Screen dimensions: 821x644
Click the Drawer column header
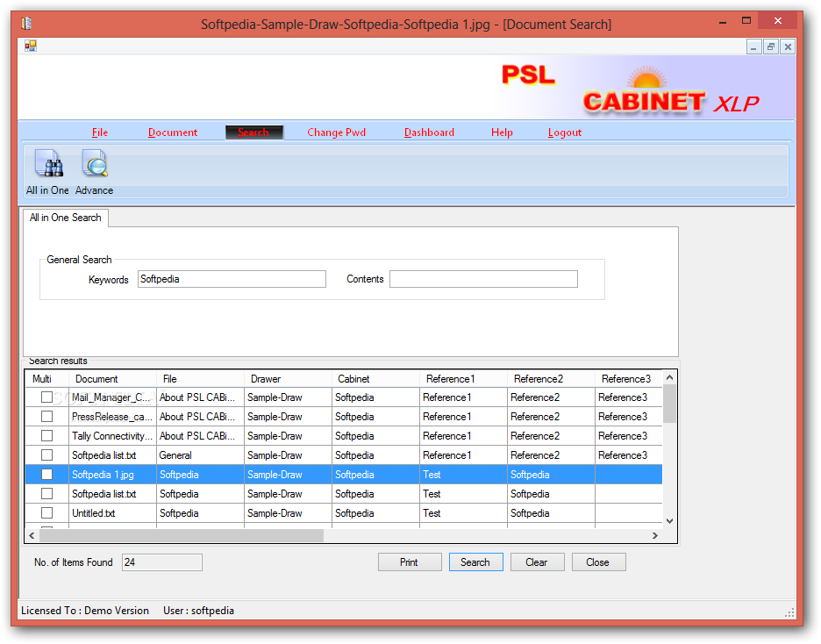click(288, 378)
